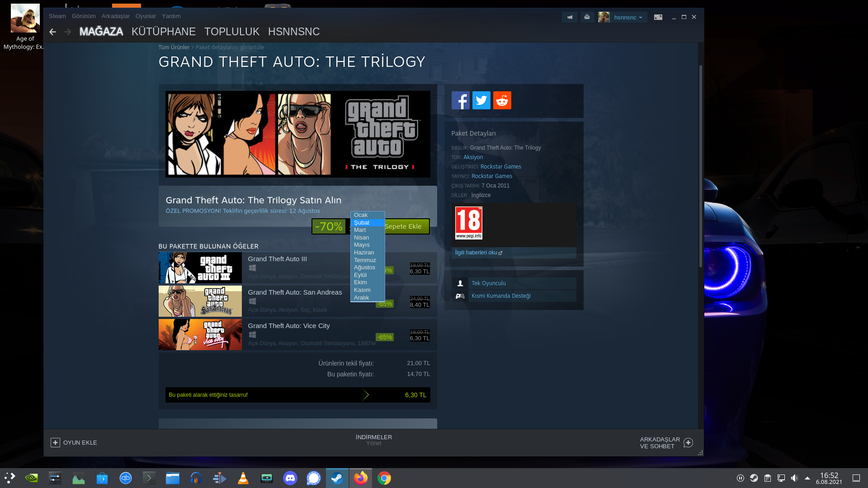Click the back navigation arrow
The image size is (868, 488).
(x=53, y=32)
